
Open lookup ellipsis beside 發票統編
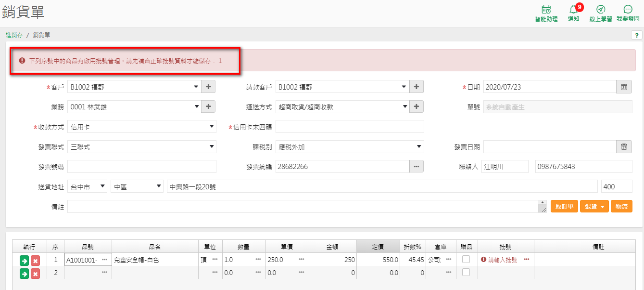click(417, 166)
